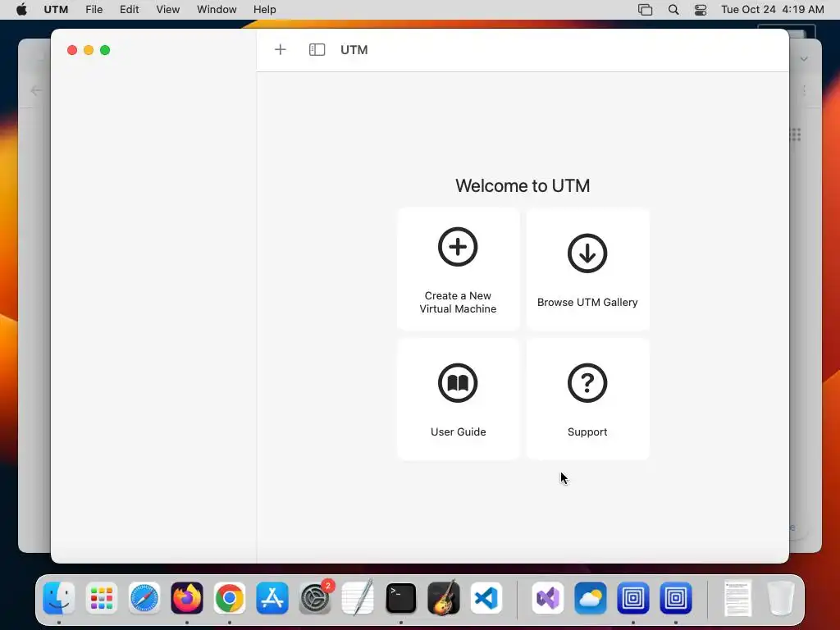Open the File menu
This screenshot has width=840, height=630.
[x=94, y=10]
